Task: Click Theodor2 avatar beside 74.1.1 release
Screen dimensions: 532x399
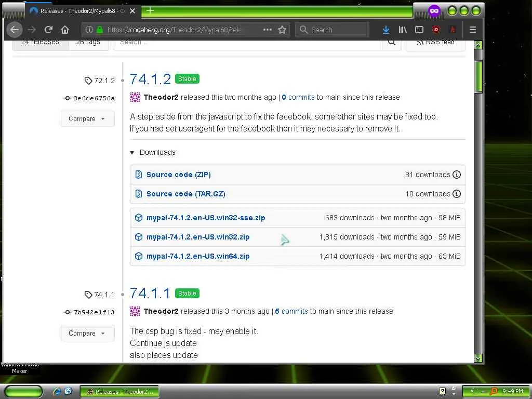Action: point(135,312)
